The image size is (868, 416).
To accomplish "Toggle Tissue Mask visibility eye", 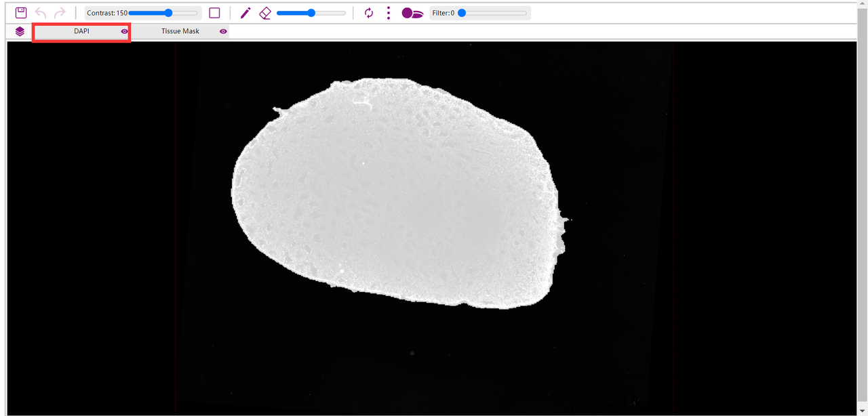I will (x=223, y=31).
